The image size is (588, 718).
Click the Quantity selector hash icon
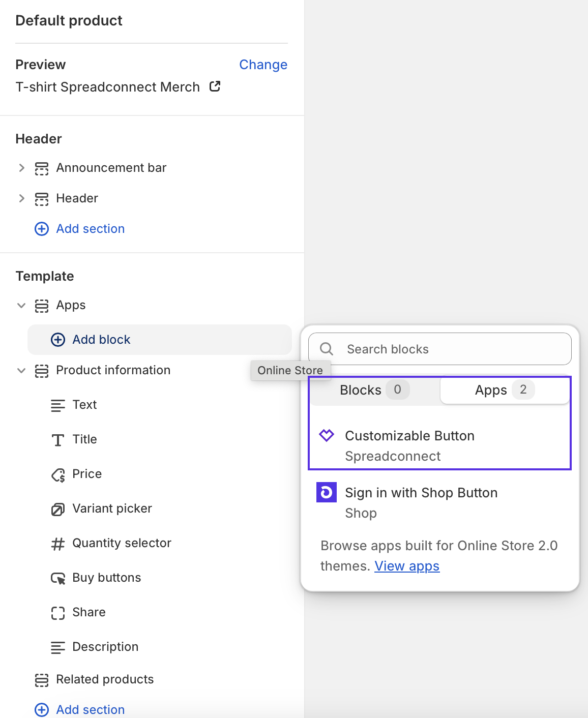pyautogui.click(x=58, y=544)
